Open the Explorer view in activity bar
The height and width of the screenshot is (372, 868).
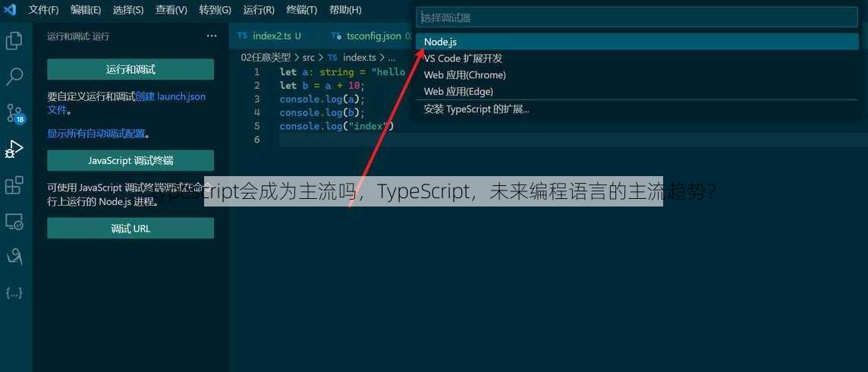14,41
